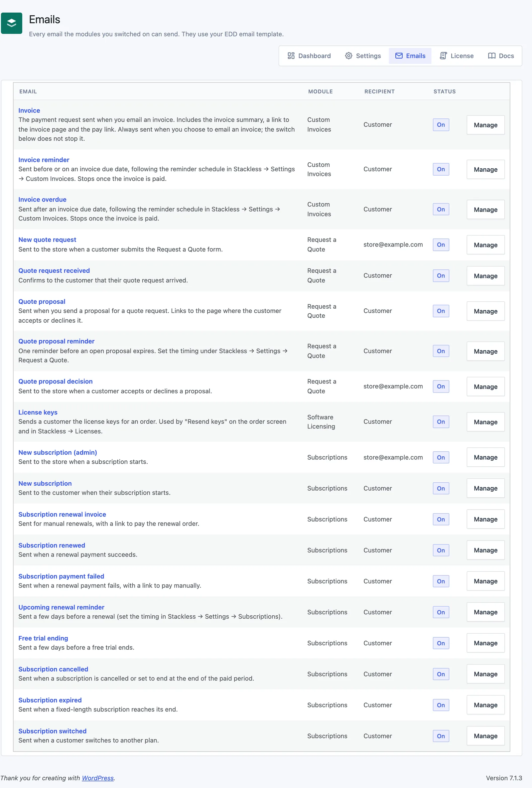Screen dimensions: 532x788
Task: Click the EMAIL column header
Action: click(28, 91)
